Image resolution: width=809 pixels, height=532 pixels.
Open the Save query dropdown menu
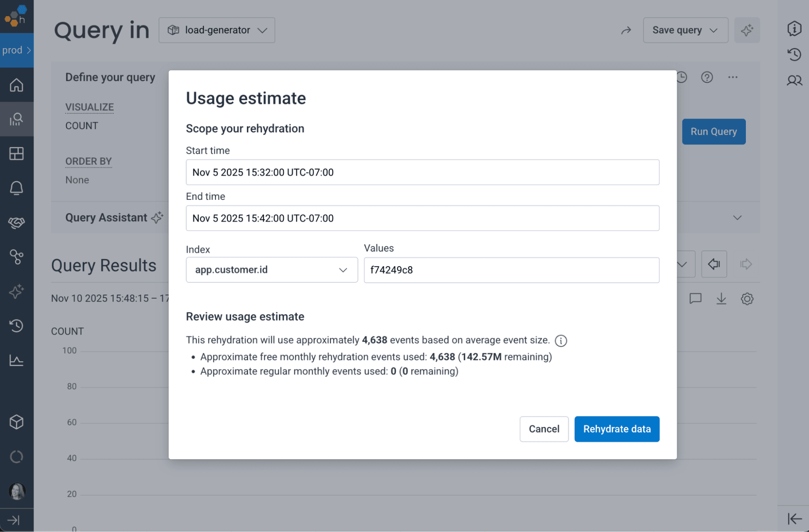click(685, 30)
